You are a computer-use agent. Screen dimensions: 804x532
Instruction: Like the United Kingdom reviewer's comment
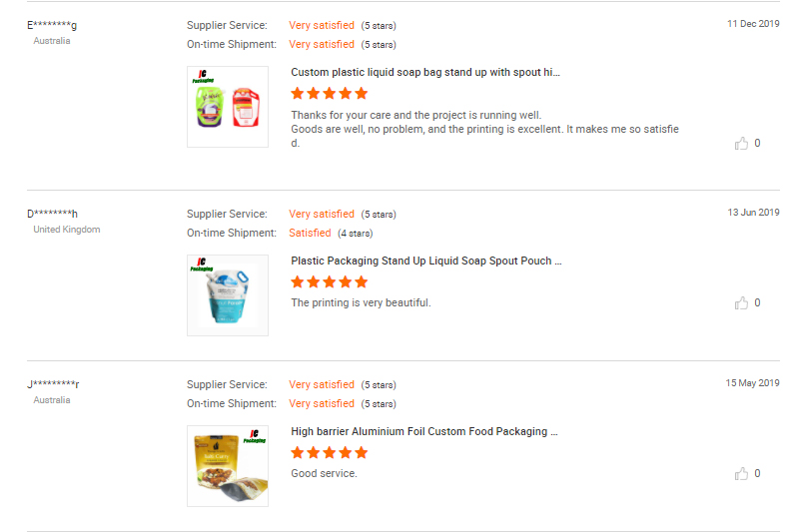742,303
